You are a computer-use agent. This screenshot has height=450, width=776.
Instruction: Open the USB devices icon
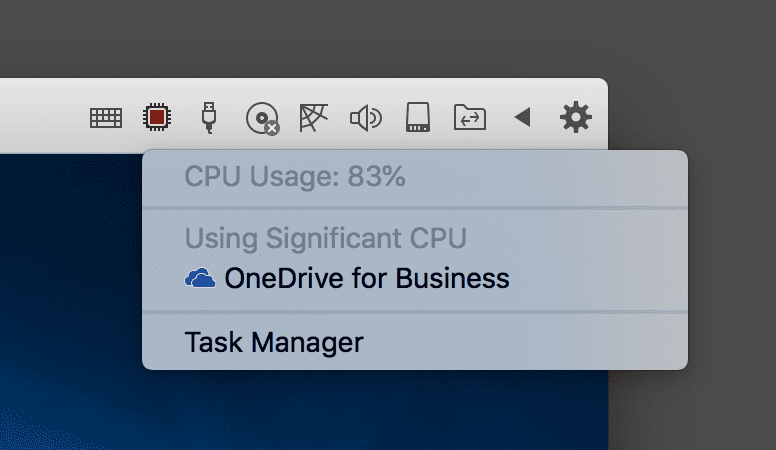(209, 117)
